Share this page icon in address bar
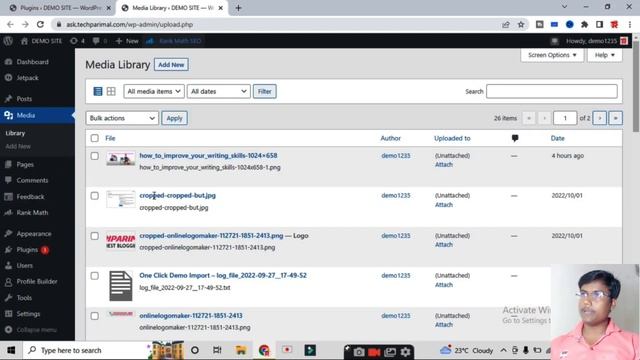The width and height of the screenshot is (640, 360). 506,24
